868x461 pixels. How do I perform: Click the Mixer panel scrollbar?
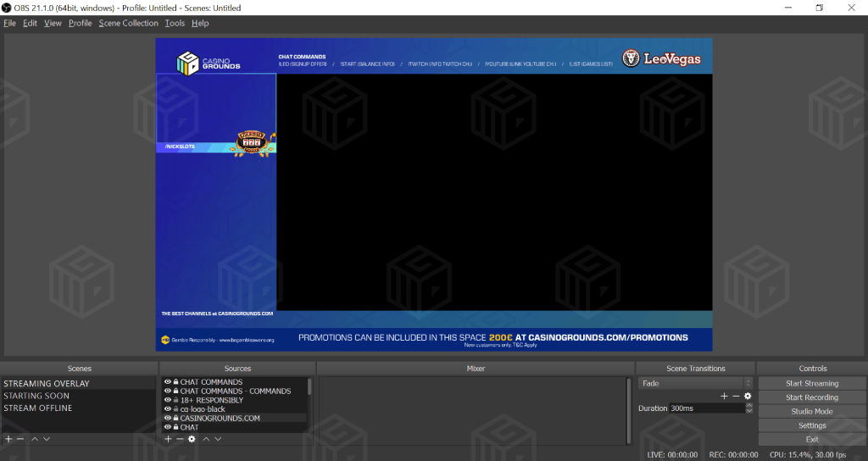[628, 411]
